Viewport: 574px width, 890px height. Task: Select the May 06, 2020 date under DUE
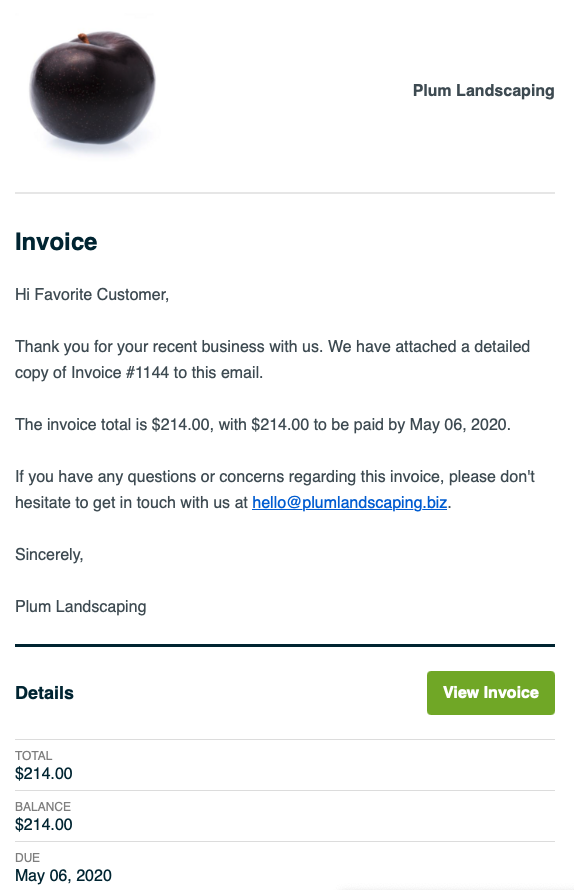pyautogui.click(x=64, y=876)
